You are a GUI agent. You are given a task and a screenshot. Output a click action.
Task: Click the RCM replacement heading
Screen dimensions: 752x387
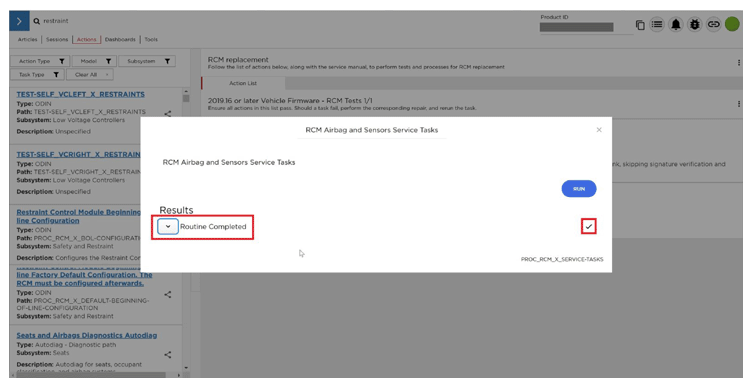(x=238, y=59)
